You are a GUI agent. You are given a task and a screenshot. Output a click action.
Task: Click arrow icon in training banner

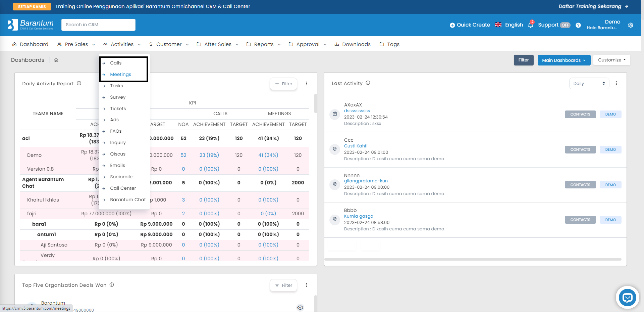627,6
